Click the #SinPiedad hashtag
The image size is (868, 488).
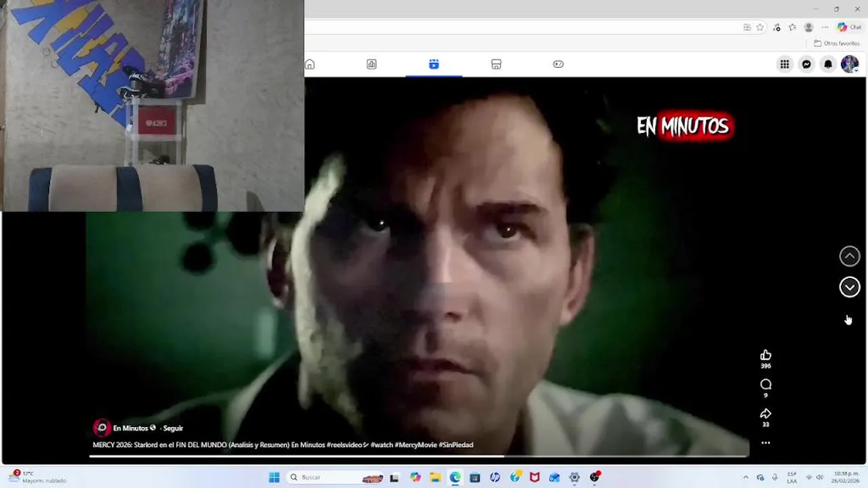click(456, 445)
